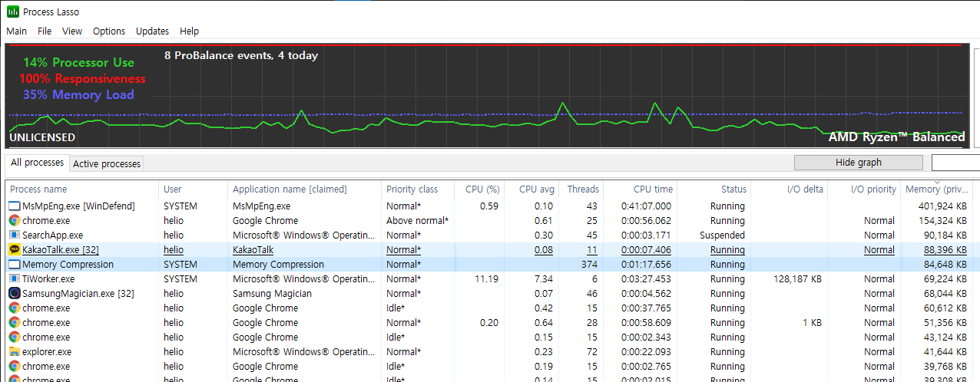
Task: Click the explorer.exe folder icon
Action: pos(14,351)
